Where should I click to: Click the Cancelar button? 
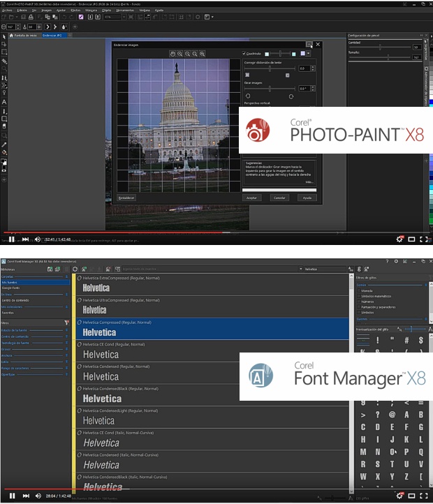(279, 198)
